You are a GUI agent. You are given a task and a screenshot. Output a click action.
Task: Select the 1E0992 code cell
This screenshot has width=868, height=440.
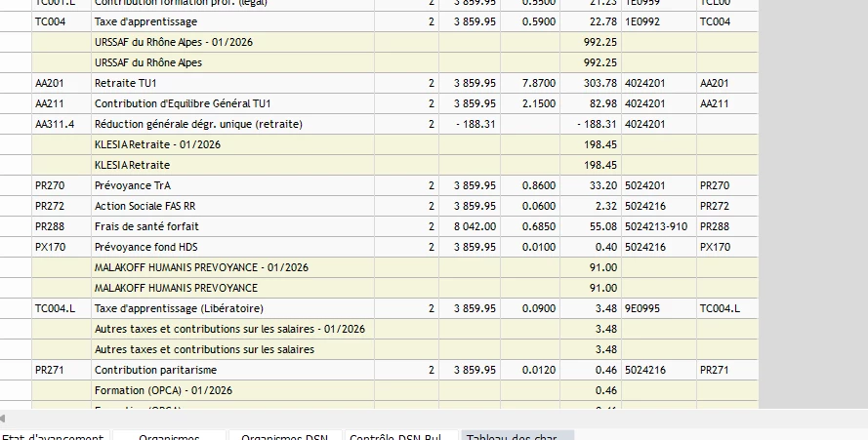point(659,21)
